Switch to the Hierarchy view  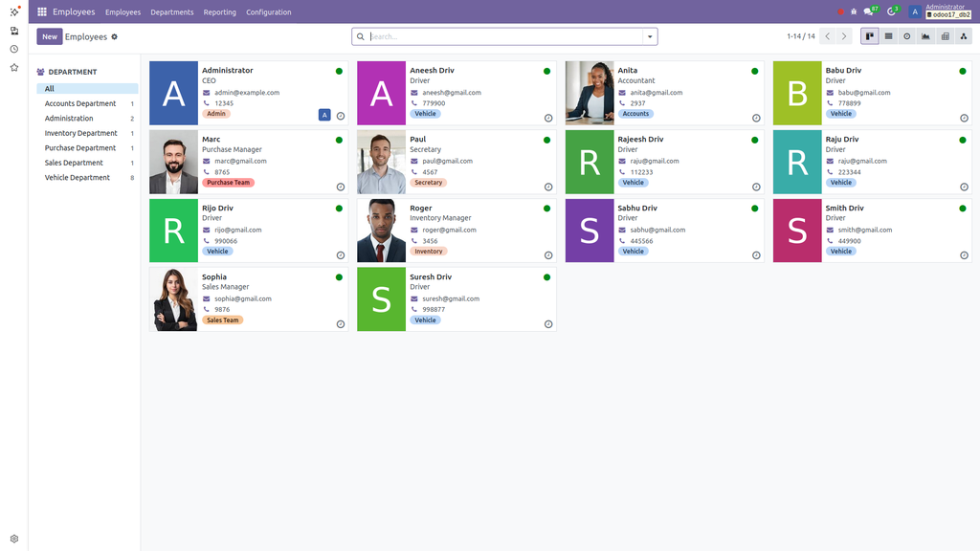coord(963,36)
